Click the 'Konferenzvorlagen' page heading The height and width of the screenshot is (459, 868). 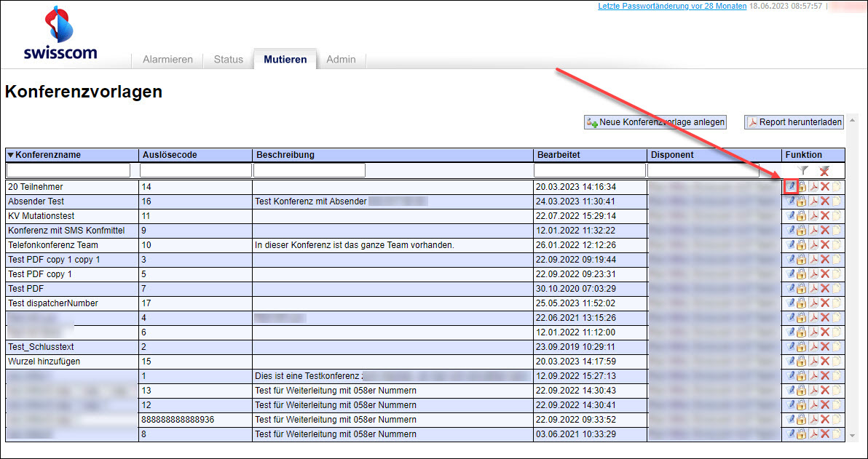pyautogui.click(x=84, y=92)
